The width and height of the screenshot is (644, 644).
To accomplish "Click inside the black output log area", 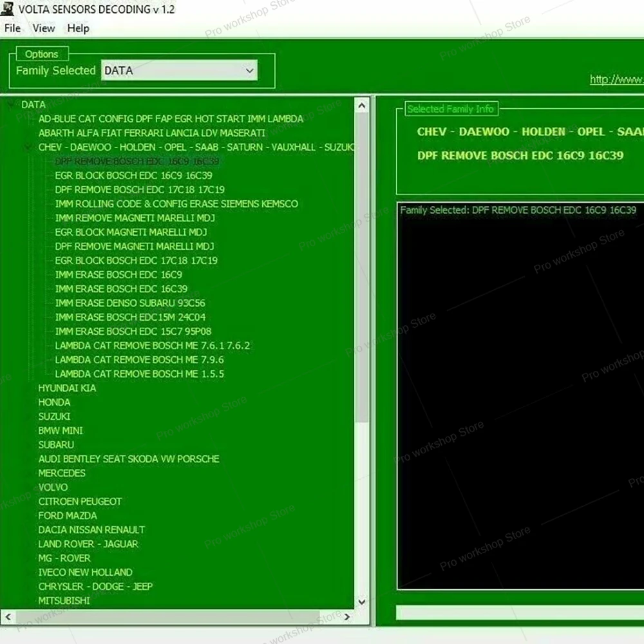I will pyautogui.click(x=521, y=395).
